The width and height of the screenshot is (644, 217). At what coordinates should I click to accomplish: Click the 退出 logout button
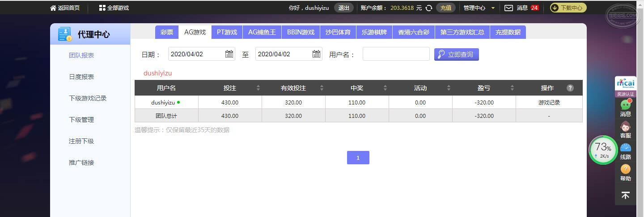tap(344, 8)
